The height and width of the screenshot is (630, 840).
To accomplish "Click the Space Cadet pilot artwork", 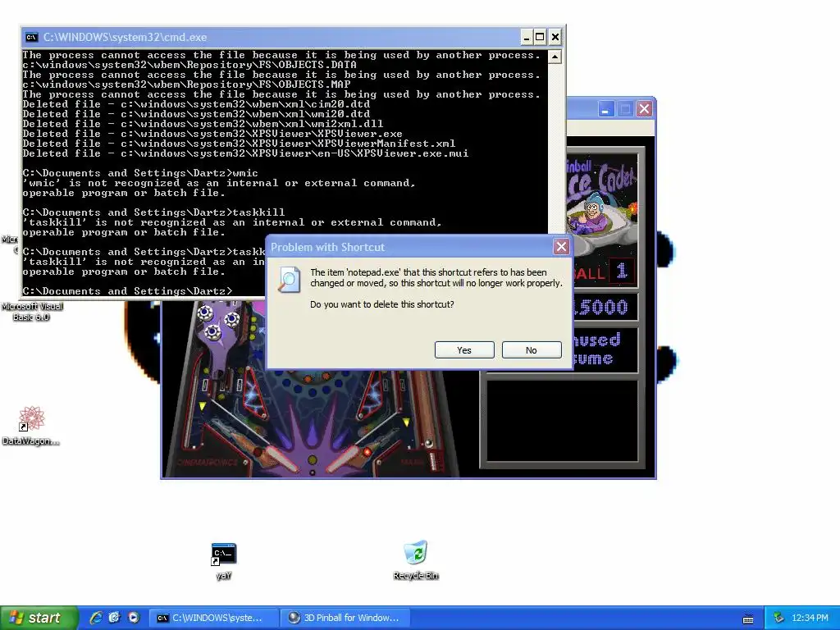I will tap(602, 208).
